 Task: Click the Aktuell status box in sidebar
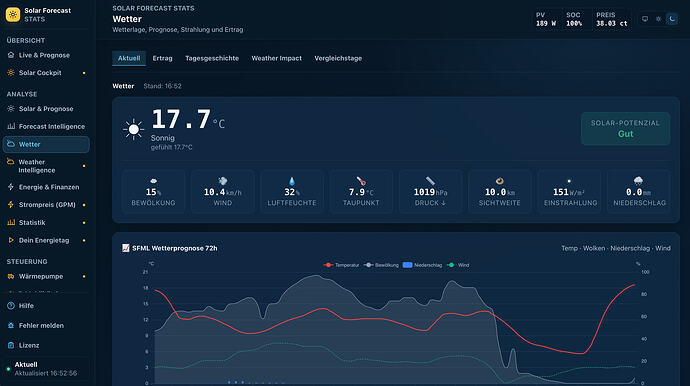click(x=46, y=368)
